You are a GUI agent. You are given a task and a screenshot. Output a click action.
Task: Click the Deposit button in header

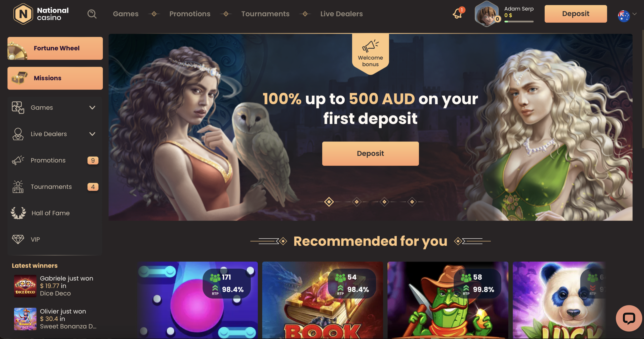tap(576, 14)
